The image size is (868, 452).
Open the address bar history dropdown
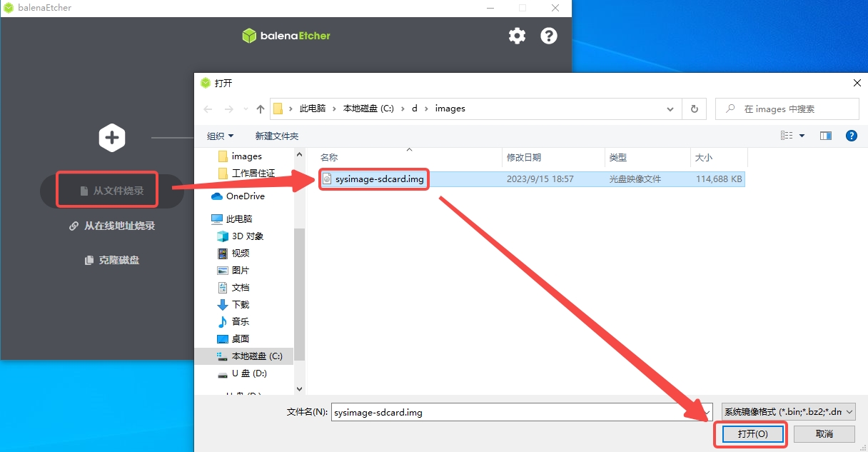pos(670,109)
